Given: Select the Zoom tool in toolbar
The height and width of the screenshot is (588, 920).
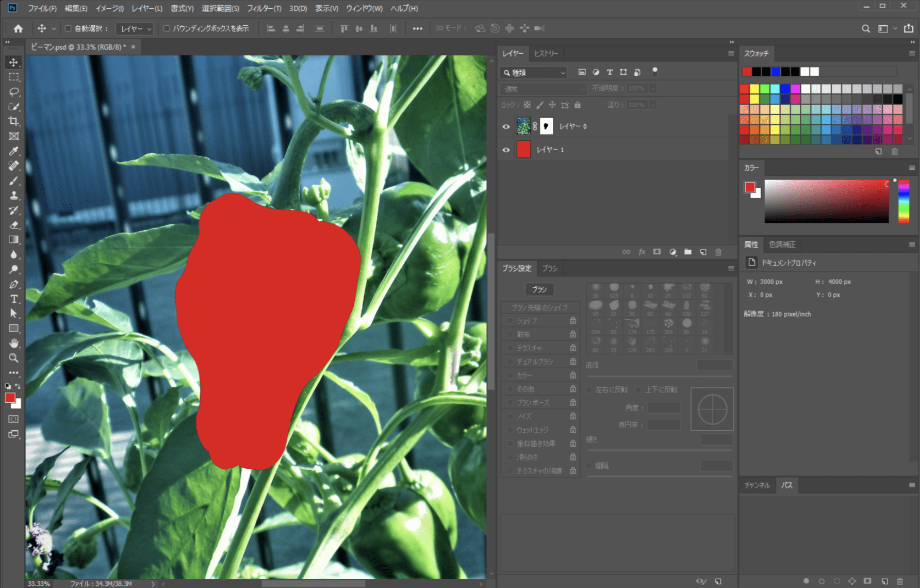Looking at the screenshot, I should click(14, 358).
